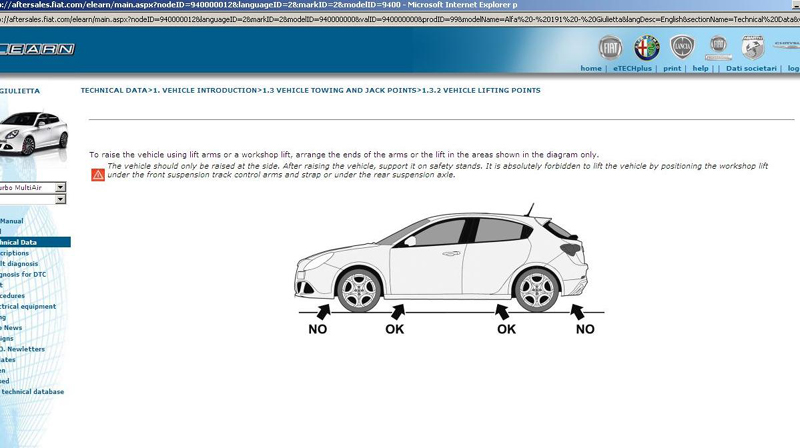800x448 pixels.
Task: Open Diagnosis for DTC sidebar item
Action: point(23,275)
